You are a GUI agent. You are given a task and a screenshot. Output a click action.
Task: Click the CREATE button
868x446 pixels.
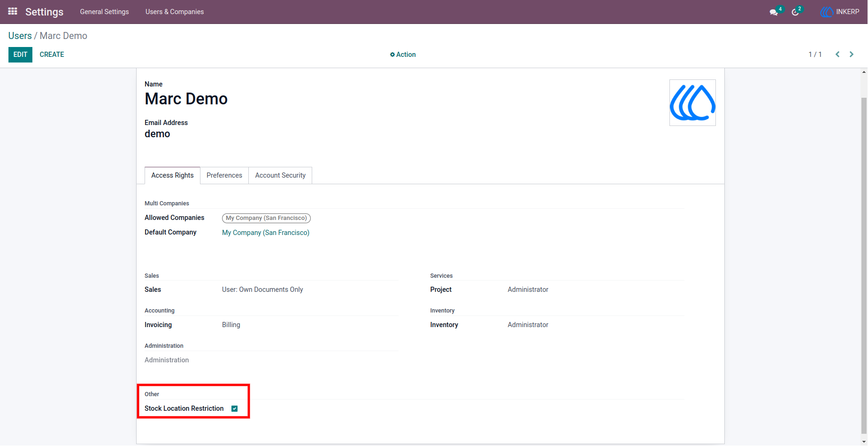click(52, 55)
